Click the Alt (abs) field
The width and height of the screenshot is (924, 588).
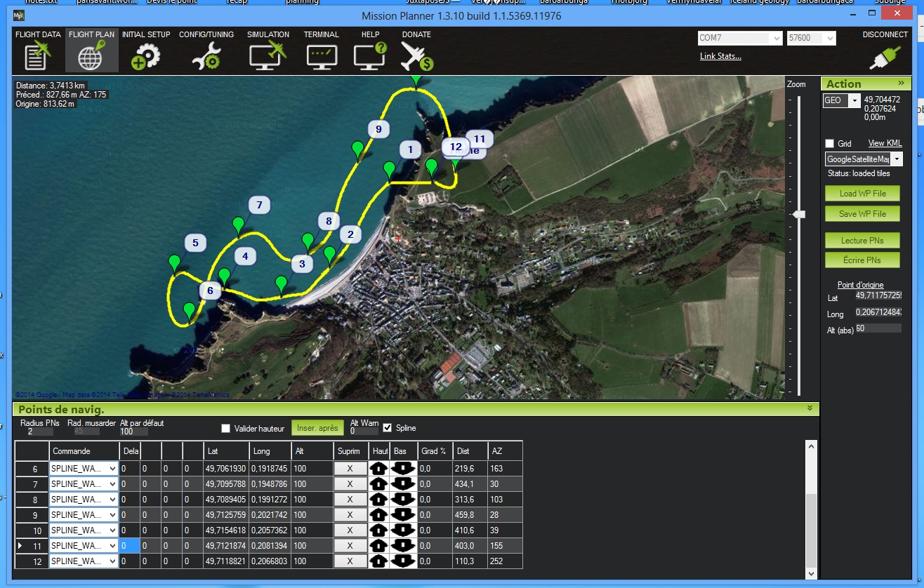pyautogui.click(x=878, y=328)
